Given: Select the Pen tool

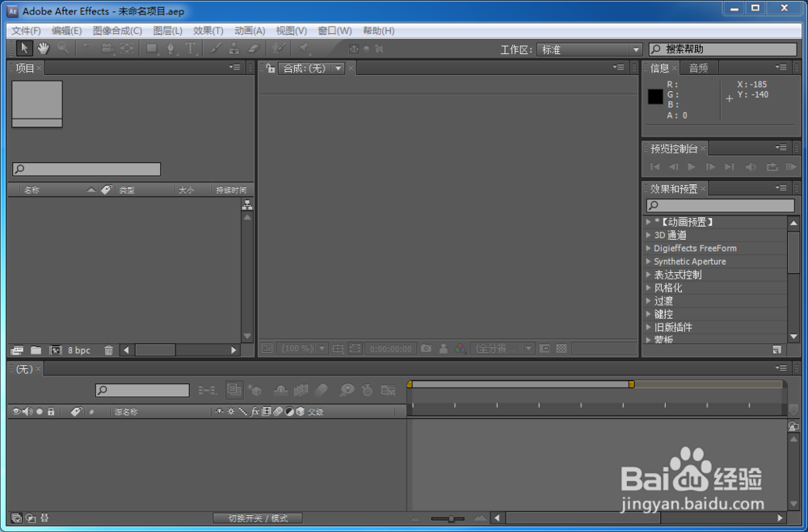Looking at the screenshot, I should click(170, 49).
